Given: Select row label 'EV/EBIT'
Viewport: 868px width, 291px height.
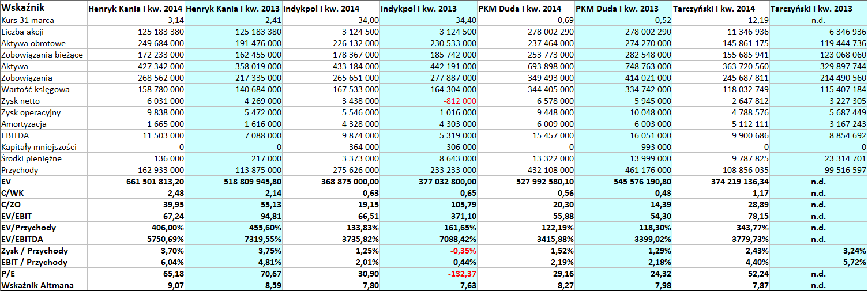Looking at the screenshot, I should [43, 216].
